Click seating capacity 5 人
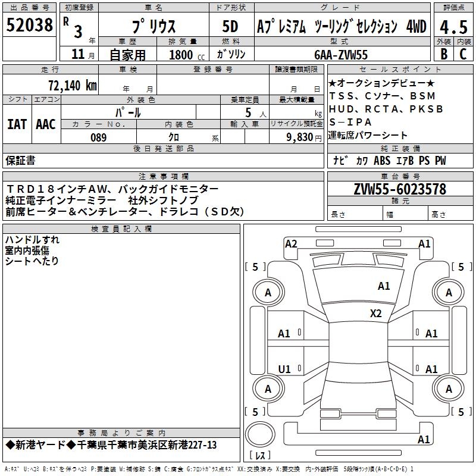Viewport: 476px width, 476px height. coord(256,113)
